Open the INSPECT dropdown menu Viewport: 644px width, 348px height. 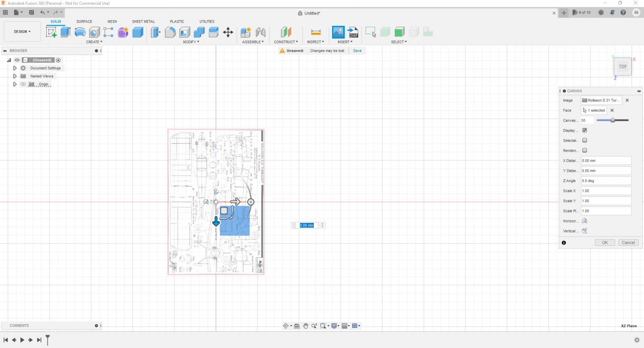316,42
